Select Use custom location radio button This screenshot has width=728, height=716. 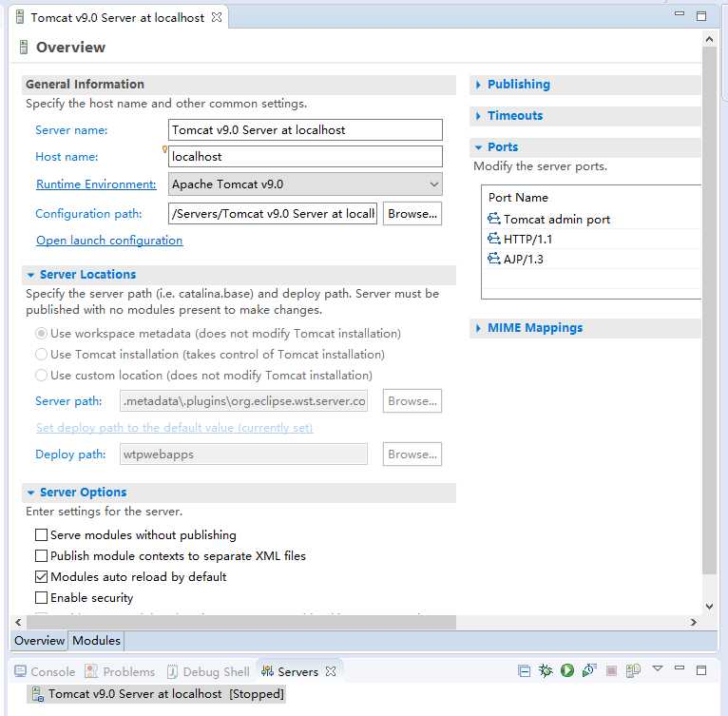pos(41,375)
